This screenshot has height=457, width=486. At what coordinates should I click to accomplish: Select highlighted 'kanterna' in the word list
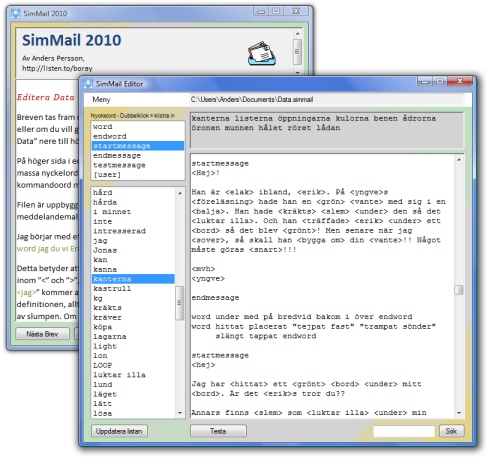[133, 279]
